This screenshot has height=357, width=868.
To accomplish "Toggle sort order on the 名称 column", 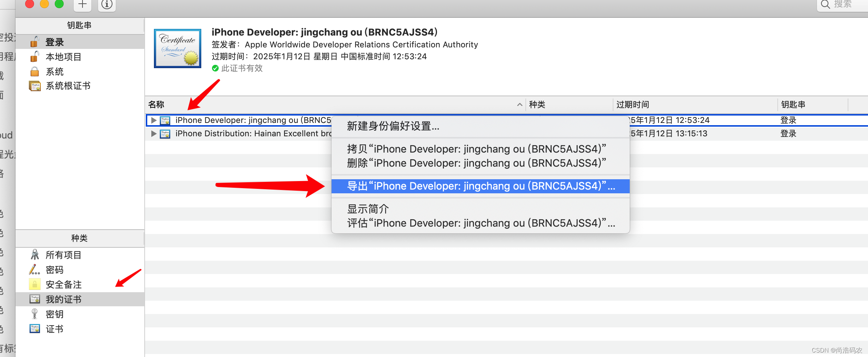I will (157, 104).
